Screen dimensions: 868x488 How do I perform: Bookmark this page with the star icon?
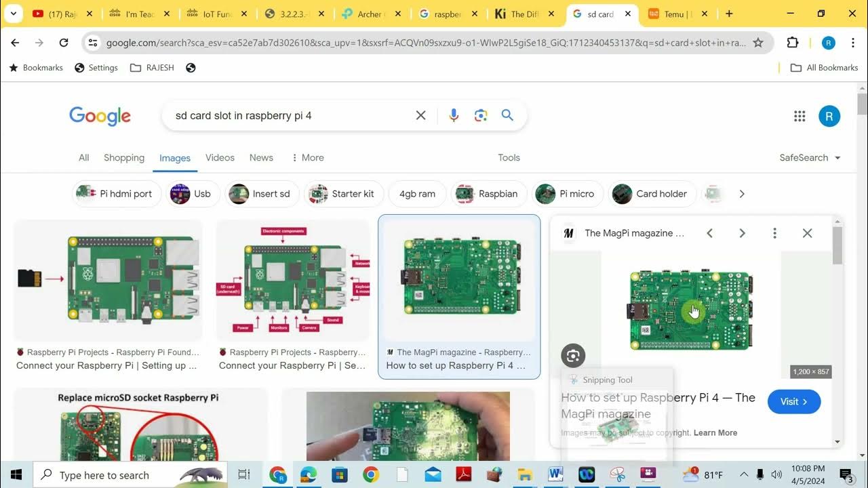[758, 43]
